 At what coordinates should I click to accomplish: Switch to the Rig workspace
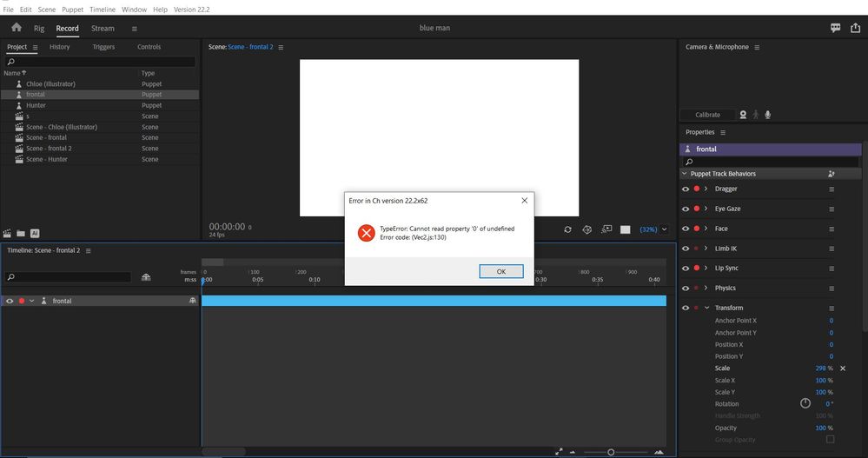coord(39,28)
